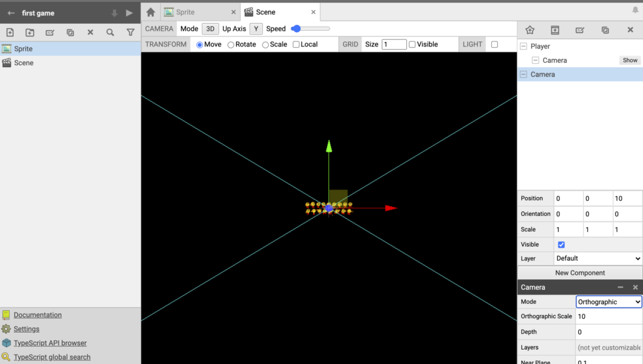This screenshot has width=643, height=364.
Task: Click the Orthographic Scale field
Action: (608, 316)
